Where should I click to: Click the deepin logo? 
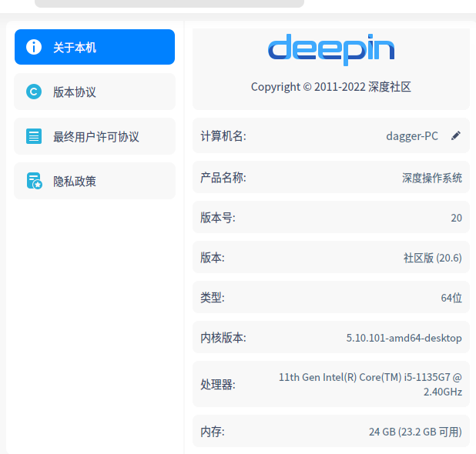click(x=331, y=49)
